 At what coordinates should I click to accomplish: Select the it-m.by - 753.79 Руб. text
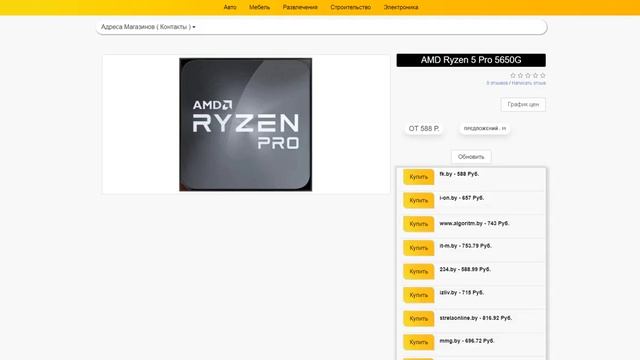(x=465, y=246)
